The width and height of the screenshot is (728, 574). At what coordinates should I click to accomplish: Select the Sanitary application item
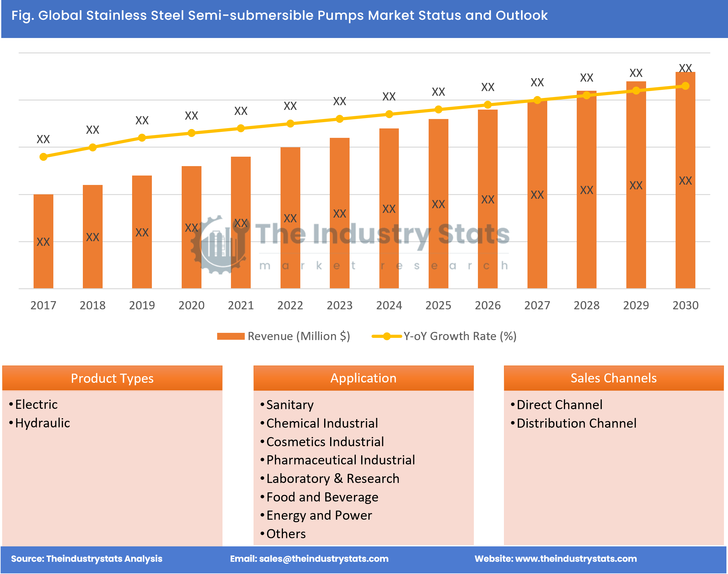pos(290,405)
